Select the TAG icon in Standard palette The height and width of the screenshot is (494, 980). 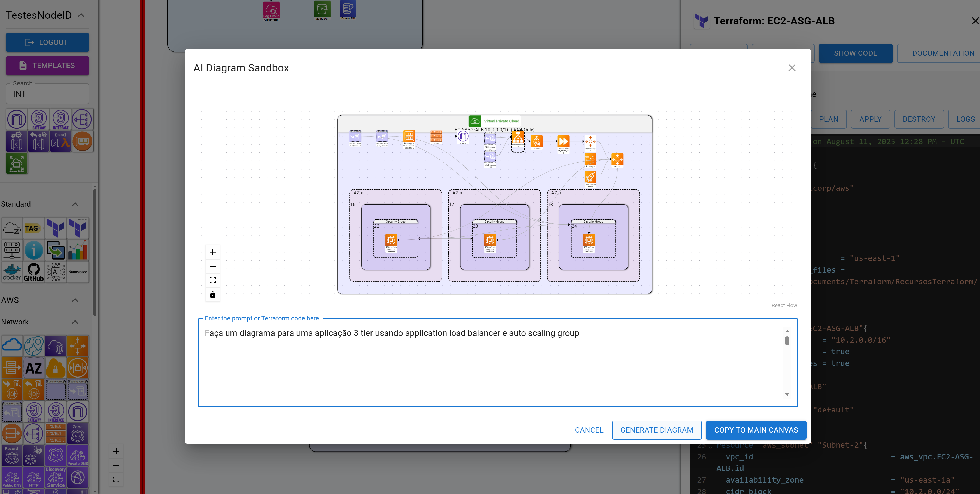34,228
